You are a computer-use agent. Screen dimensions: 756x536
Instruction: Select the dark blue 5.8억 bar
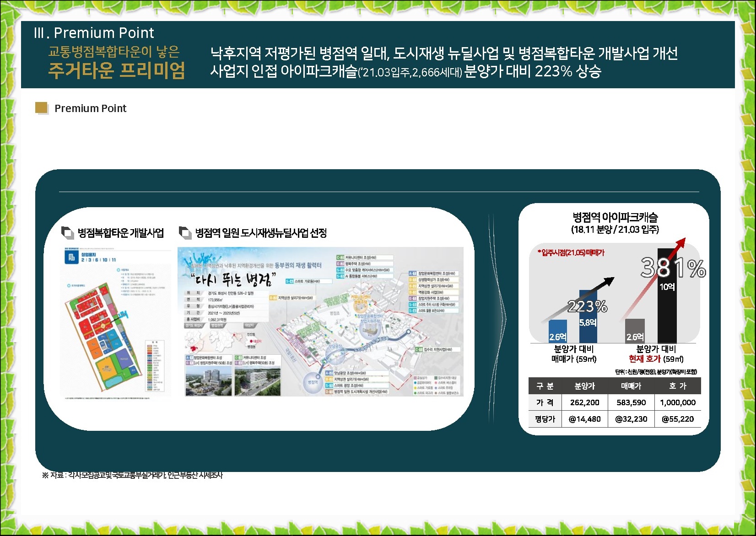(588, 316)
